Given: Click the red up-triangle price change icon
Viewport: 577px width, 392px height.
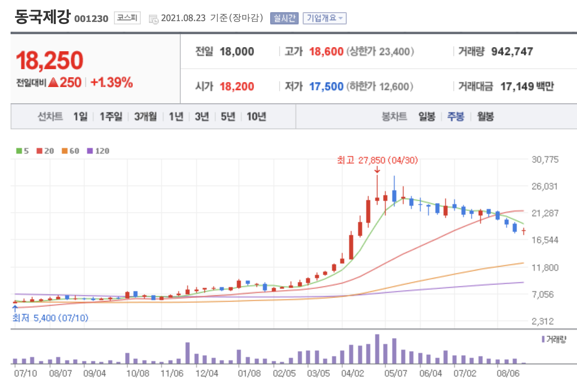Looking at the screenshot, I should pyautogui.click(x=53, y=83).
